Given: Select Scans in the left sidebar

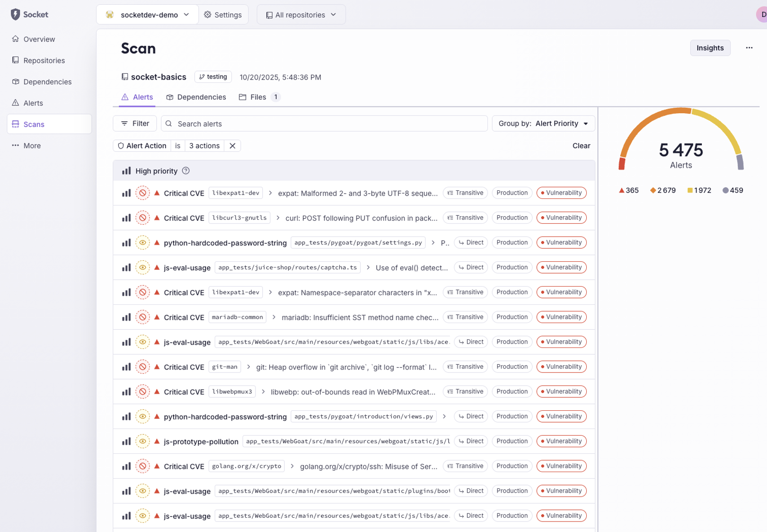Looking at the screenshot, I should [49, 124].
